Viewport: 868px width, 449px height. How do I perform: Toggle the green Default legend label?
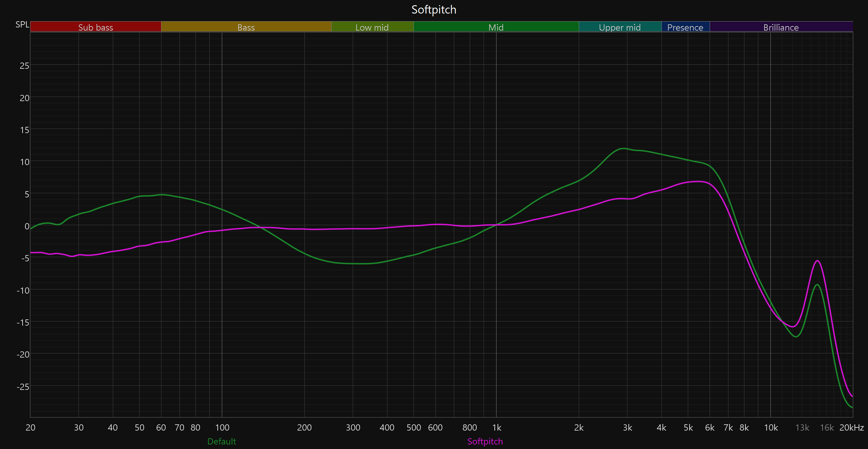222,441
